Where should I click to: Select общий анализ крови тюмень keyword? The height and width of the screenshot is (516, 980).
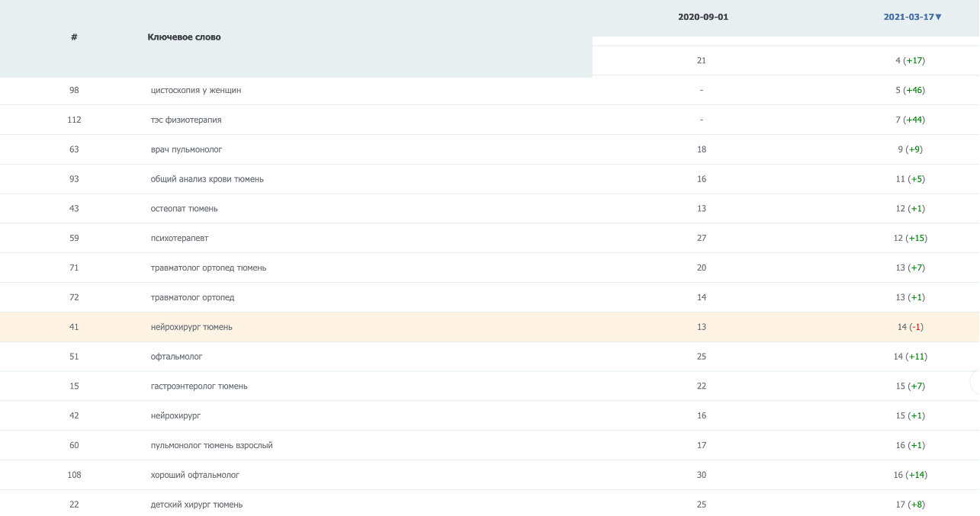207,179
